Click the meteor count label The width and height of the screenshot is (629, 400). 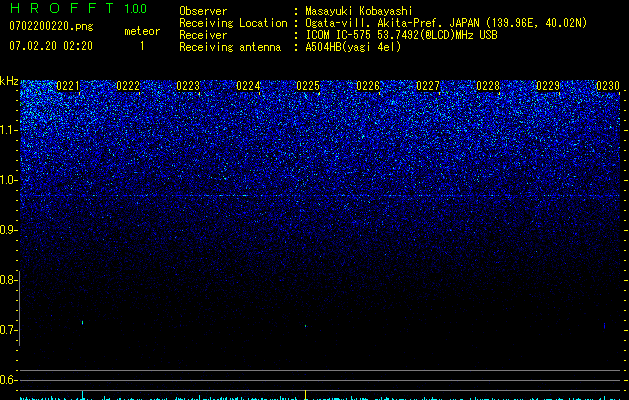tap(142, 31)
